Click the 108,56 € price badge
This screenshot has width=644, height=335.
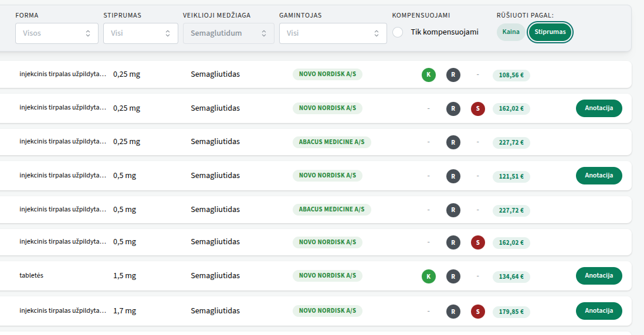point(511,75)
